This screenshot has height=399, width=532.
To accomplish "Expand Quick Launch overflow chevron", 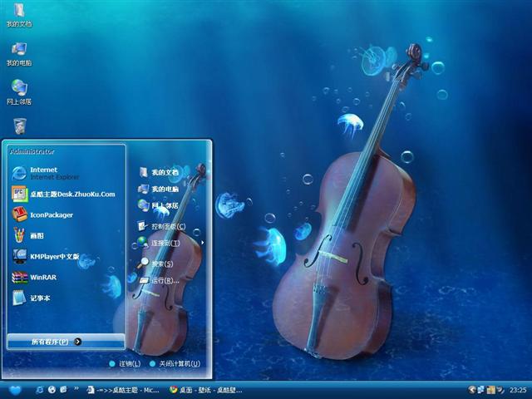I will point(76,388).
